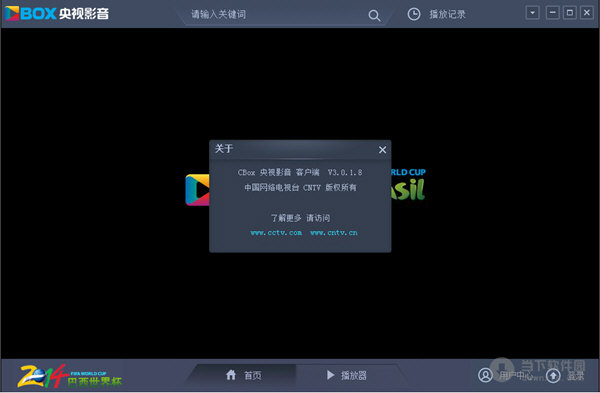Click the upward arrow login icon
Image resolution: width=600 pixels, height=393 pixels.
click(553, 375)
